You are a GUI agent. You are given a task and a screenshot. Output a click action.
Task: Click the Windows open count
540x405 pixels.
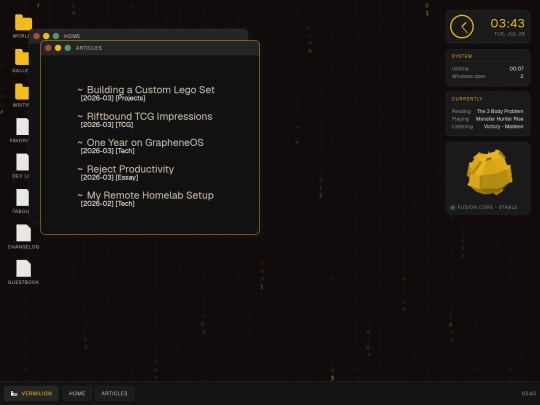pos(522,76)
